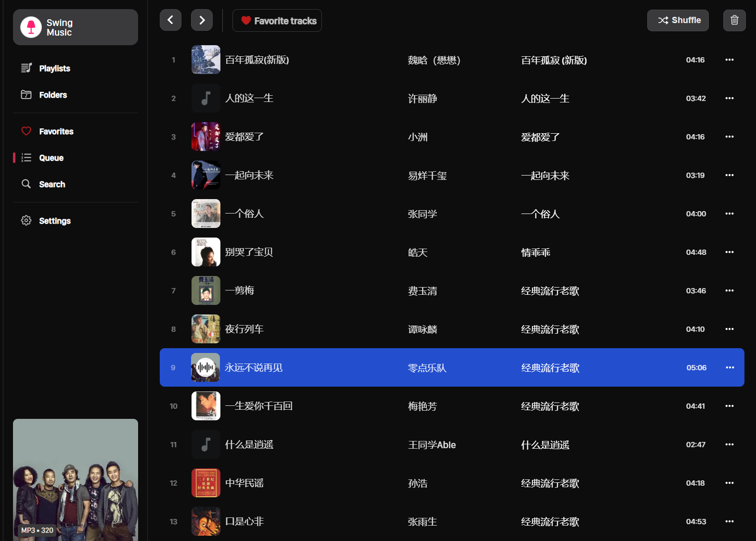
Task: Click album art thumbnail of 口是心非
Action: [x=206, y=521]
